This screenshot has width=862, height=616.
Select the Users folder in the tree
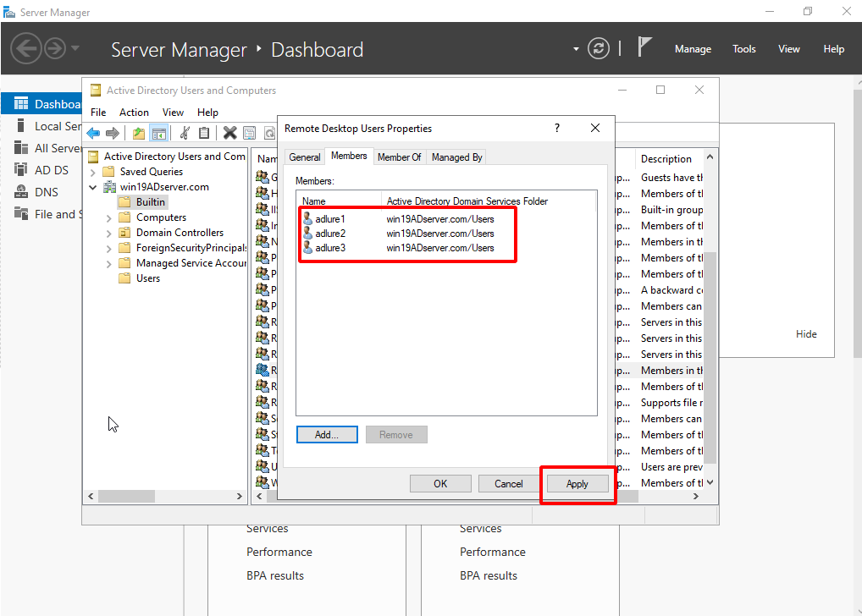(147, 278)
